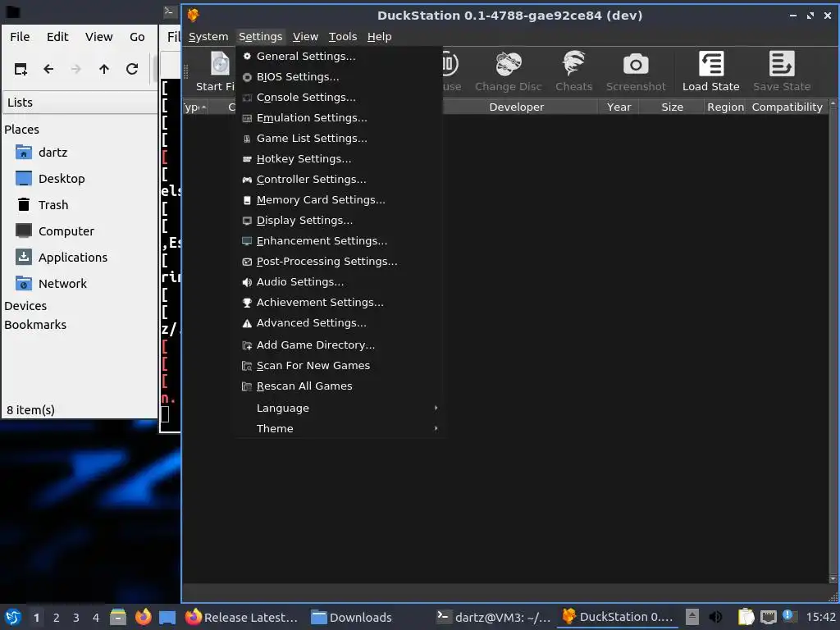Click the Start File toolbar icon

[216, 71]
